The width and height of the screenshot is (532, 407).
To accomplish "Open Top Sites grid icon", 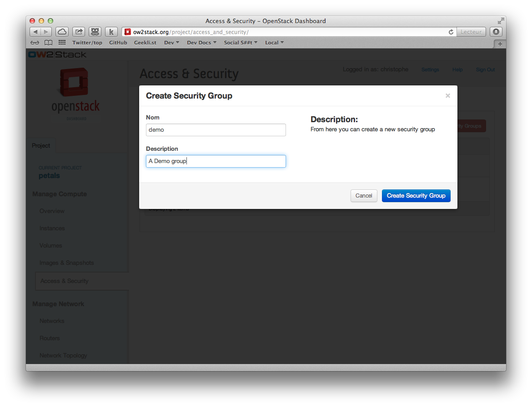I will click(x=62, y=42).
